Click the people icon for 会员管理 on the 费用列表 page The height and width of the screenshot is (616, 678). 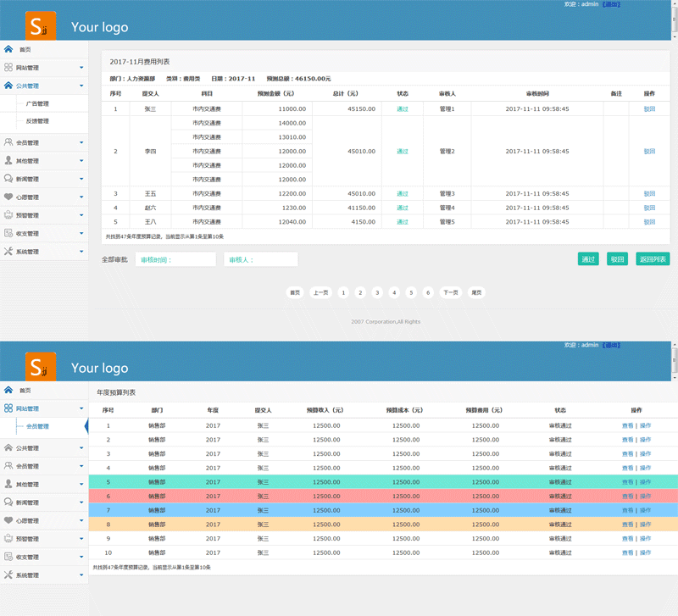[8, 142]
